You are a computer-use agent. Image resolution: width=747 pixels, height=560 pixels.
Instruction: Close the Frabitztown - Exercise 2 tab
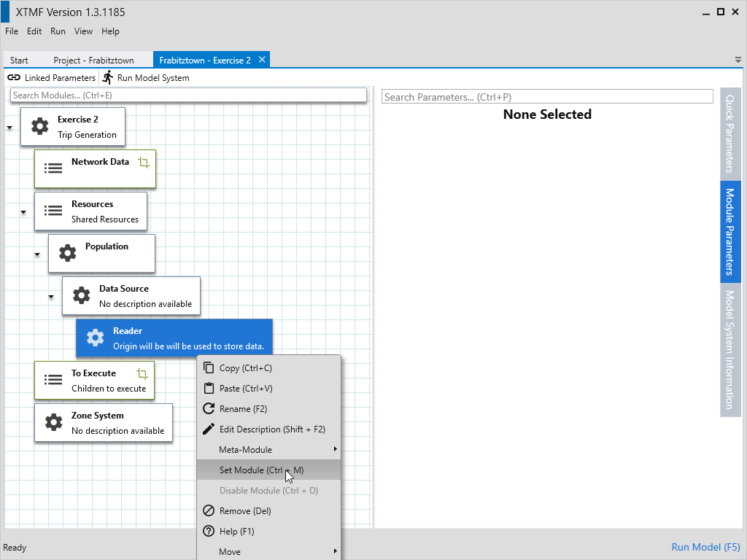(x=262, y=60)
